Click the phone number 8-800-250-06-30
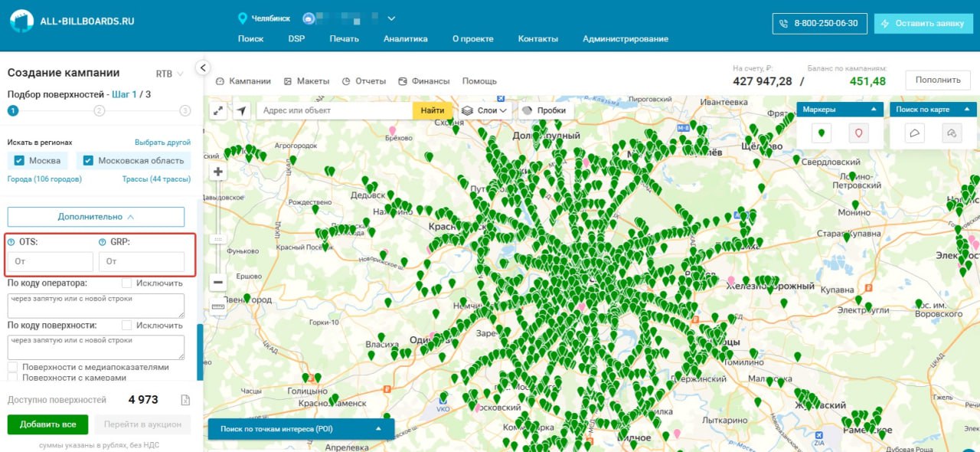980x452 pixels. (820, 24)
